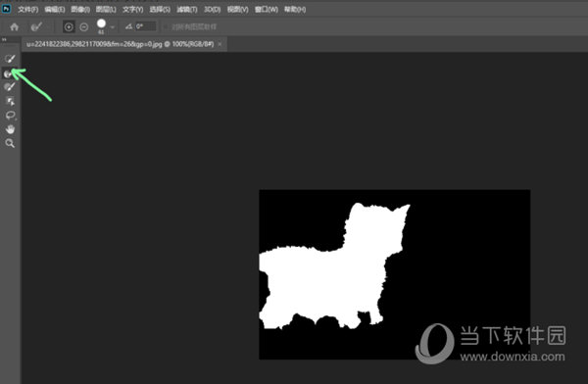588x384 pixels.
Task: Select the Zoom magnifier tool
Action: pos(10,143)
